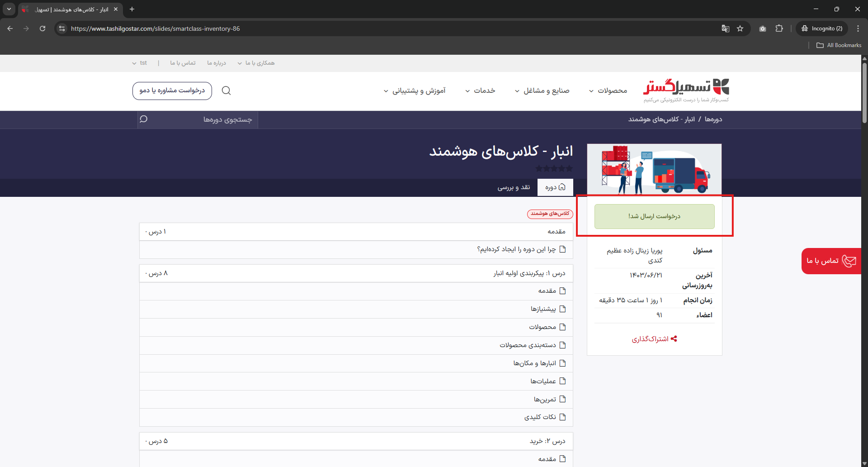Image resolution: width=868 pixels, height=467 pixels.
Task: Click درخواست مشاوره یا دمو button
Action: [172, 91]
